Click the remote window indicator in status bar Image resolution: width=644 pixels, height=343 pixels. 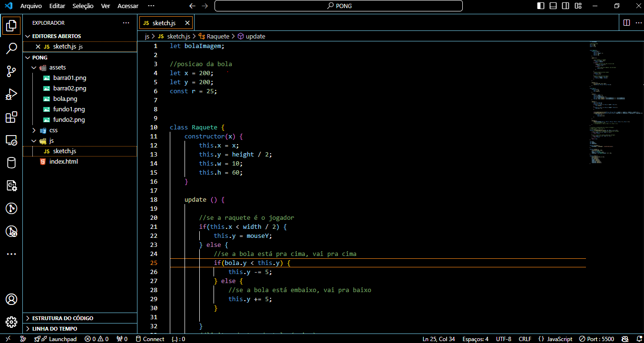pos(8,339)
